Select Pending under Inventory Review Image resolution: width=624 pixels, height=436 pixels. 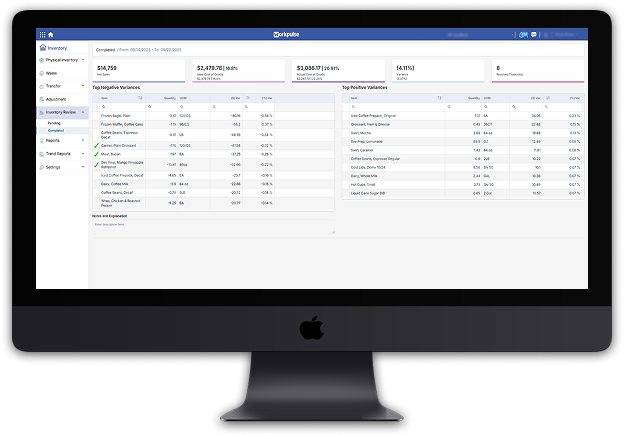54,123
